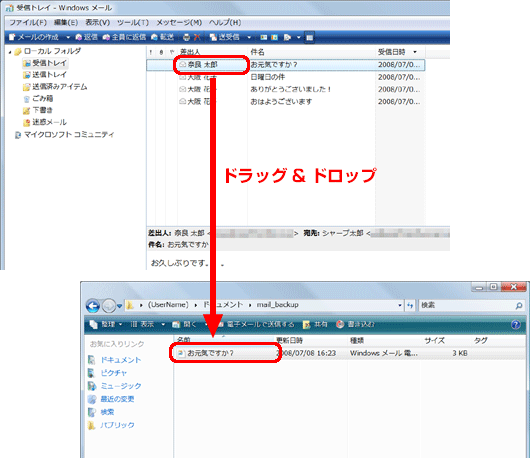
Task: Select the message おはようございます
Action: pos(286,101)
